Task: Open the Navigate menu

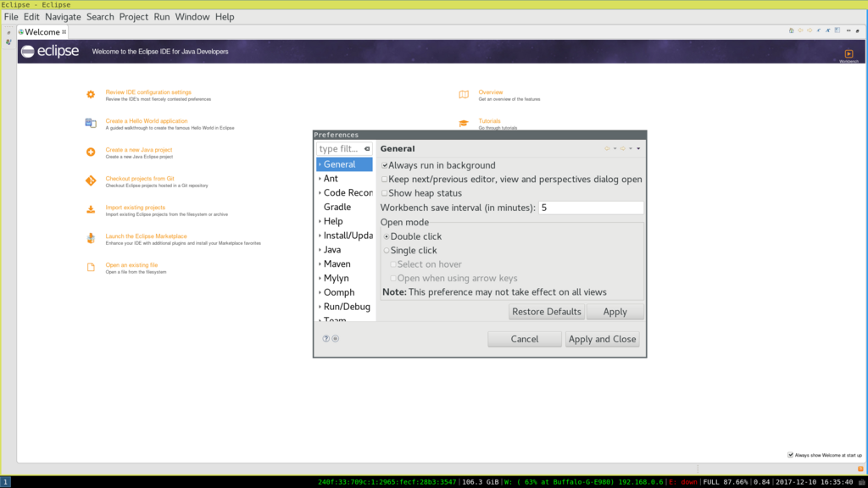Action: 63,17
